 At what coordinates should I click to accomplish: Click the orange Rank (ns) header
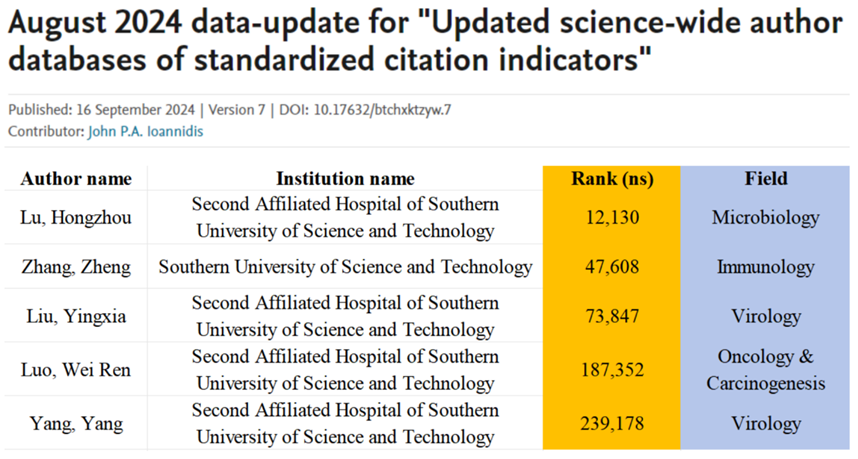point(611,179)
